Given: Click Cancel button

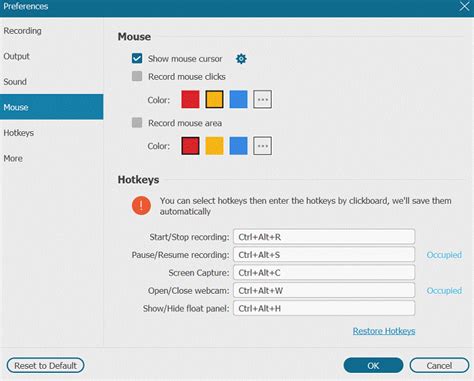Looking at the screenshot, I should [x=439, y=366].
